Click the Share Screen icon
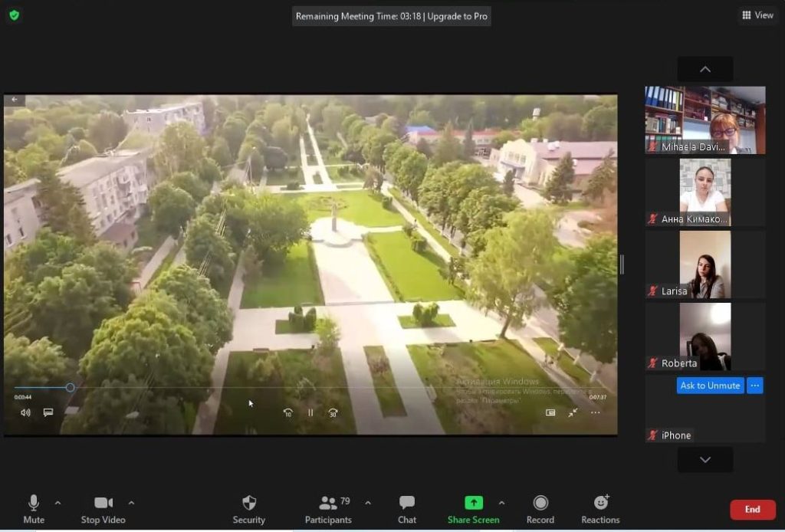785x532 pixels. click(x=474, y=502)
